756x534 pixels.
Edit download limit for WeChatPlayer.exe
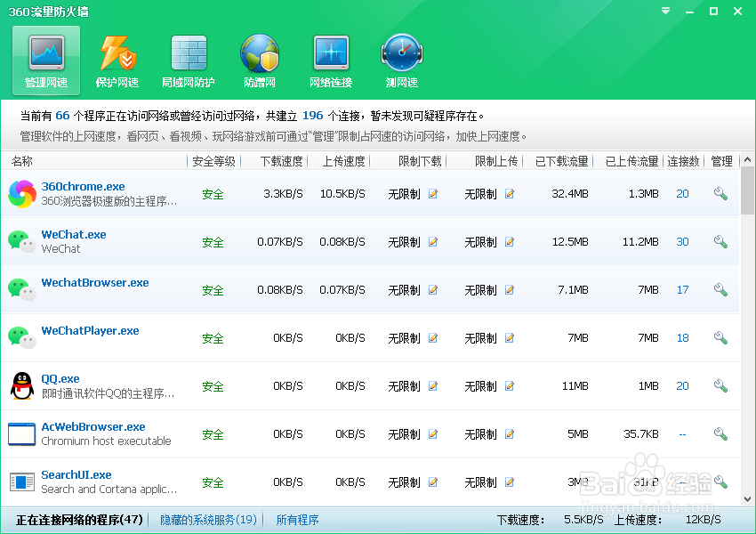[x=433, y=338]
